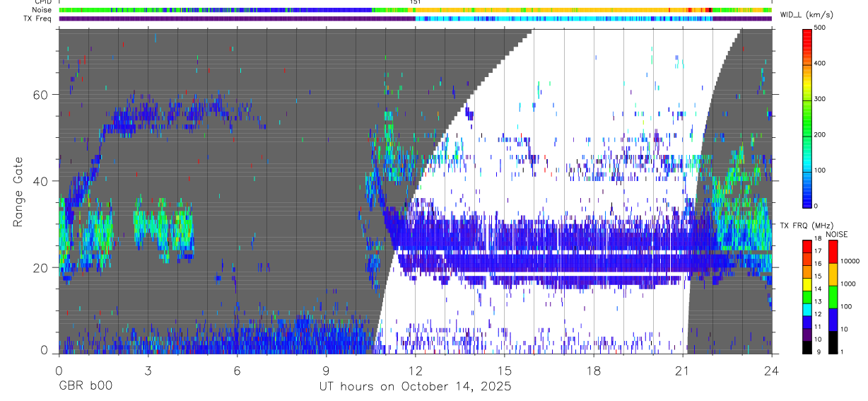868x401 pixels.
Task: Click the x-axis tick label "6"
Action: click(x=237, y=371)
